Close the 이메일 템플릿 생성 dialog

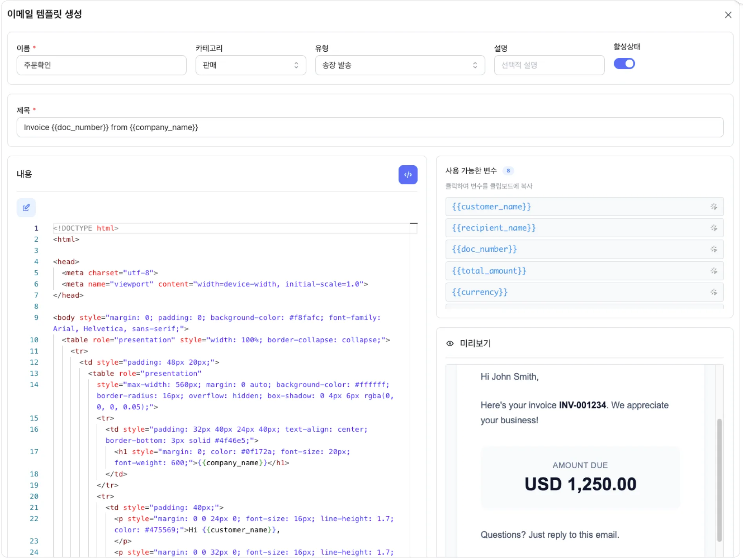728,15
